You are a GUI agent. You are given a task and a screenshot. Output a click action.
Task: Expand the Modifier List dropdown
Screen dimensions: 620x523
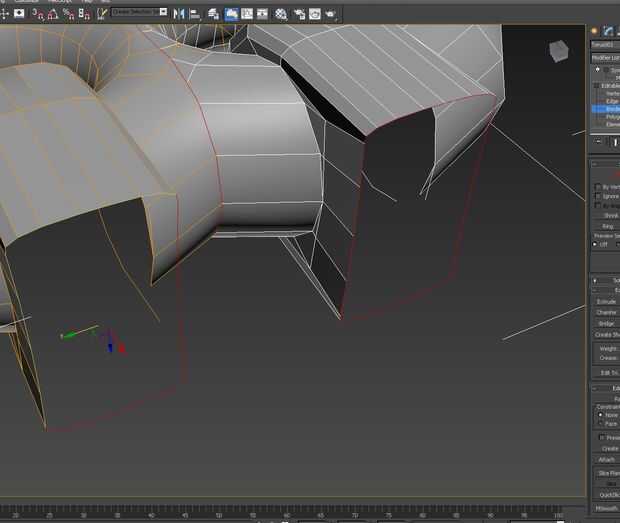pyautogui.click(x=605, y=58)
